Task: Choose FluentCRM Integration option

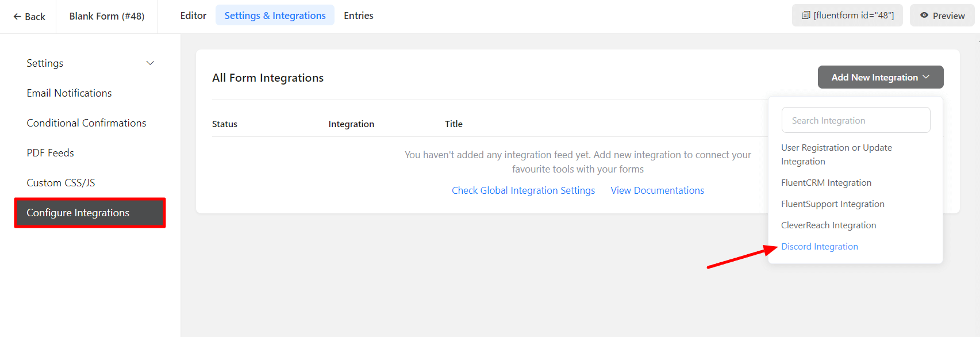Action: [x=826, y=183]
